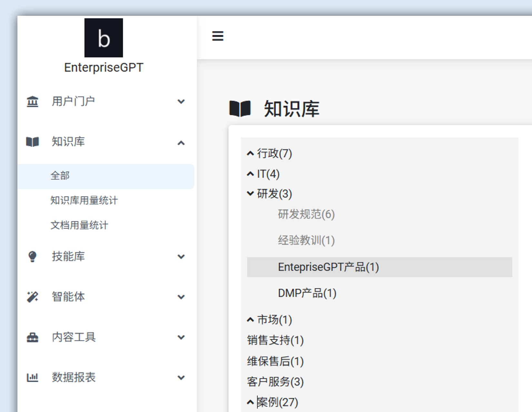532x412 pixels.
Task: Select DMP产品(1) subcategory
Action: coord(307,293)
